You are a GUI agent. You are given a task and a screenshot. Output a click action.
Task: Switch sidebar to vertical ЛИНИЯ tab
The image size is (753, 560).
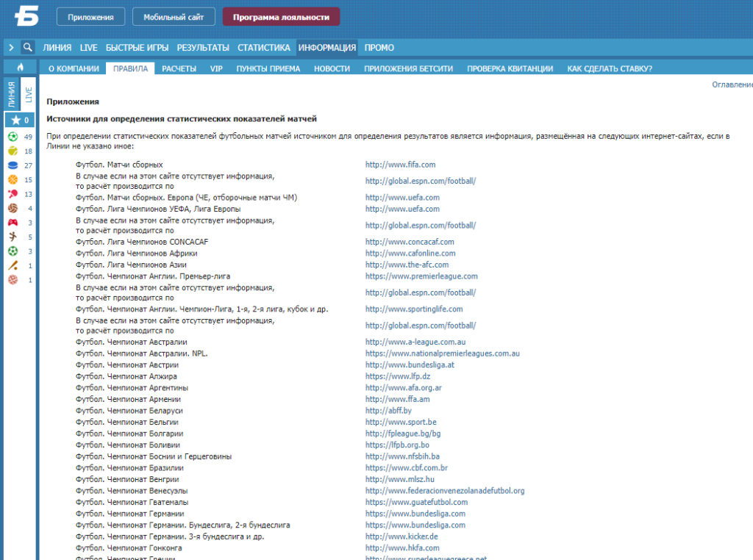12,95
